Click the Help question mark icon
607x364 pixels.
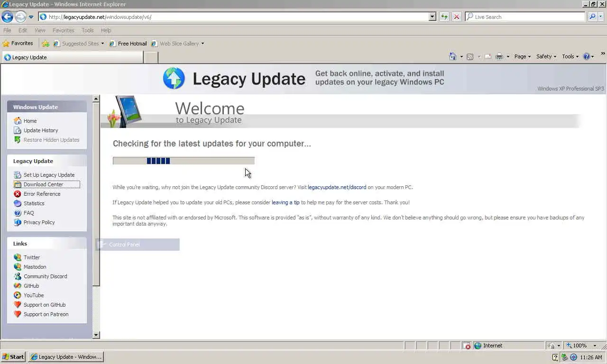[587, 56]
